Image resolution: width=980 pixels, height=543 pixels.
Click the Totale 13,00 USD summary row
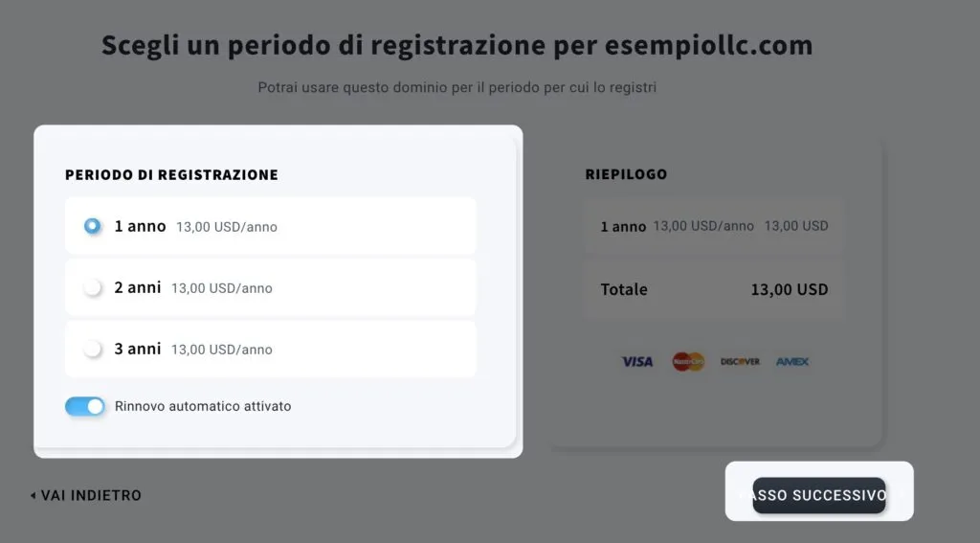tap(714, 289)
